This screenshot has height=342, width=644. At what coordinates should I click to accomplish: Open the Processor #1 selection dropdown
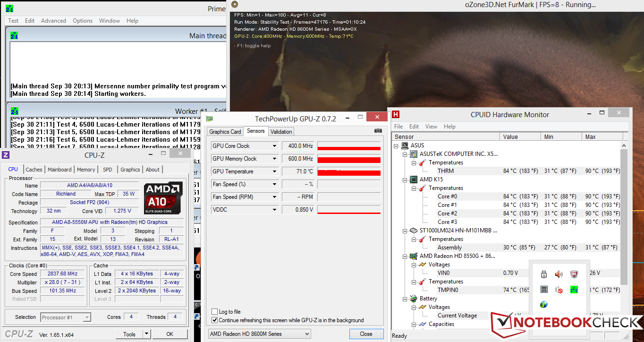[x=66, y=317]
